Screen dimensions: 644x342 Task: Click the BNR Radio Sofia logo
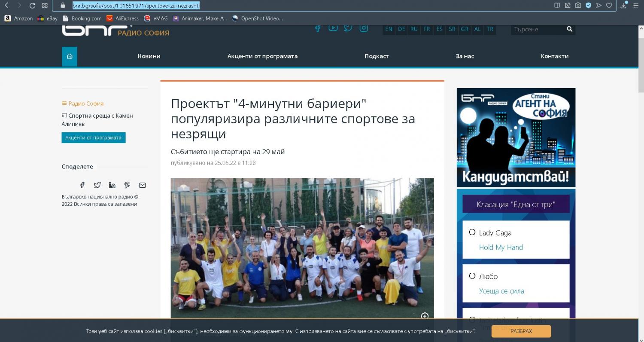coord(115,31)
